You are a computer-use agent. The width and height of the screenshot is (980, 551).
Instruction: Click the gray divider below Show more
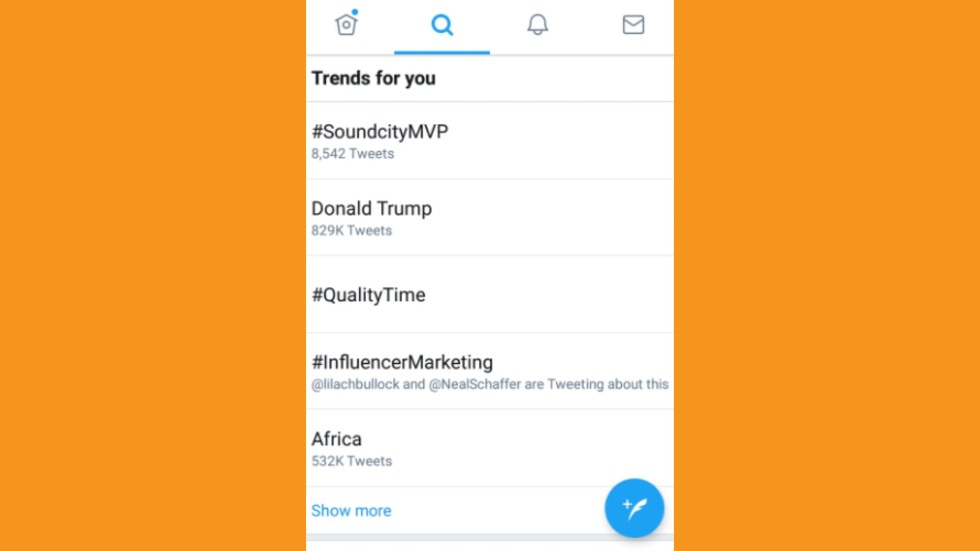click(490, 538)
